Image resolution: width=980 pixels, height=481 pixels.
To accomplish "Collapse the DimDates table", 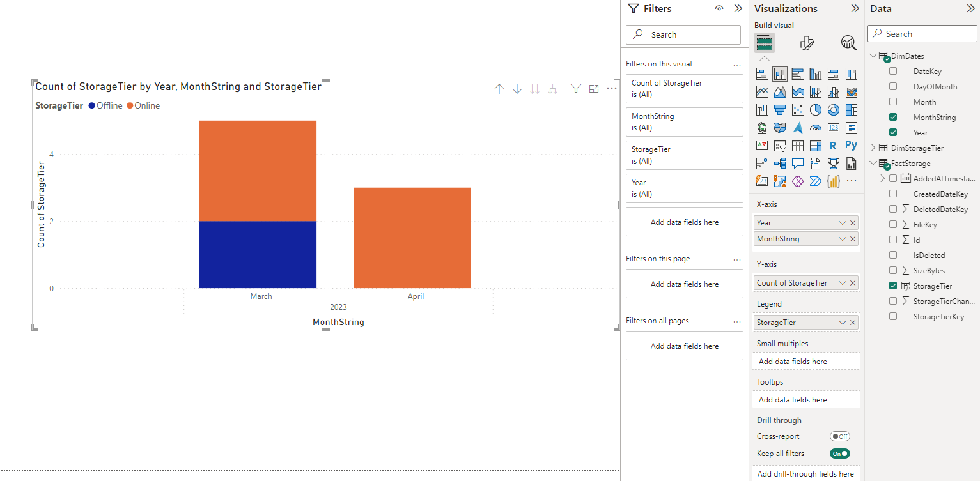I will pyautogui.click(x=873, y=56).
